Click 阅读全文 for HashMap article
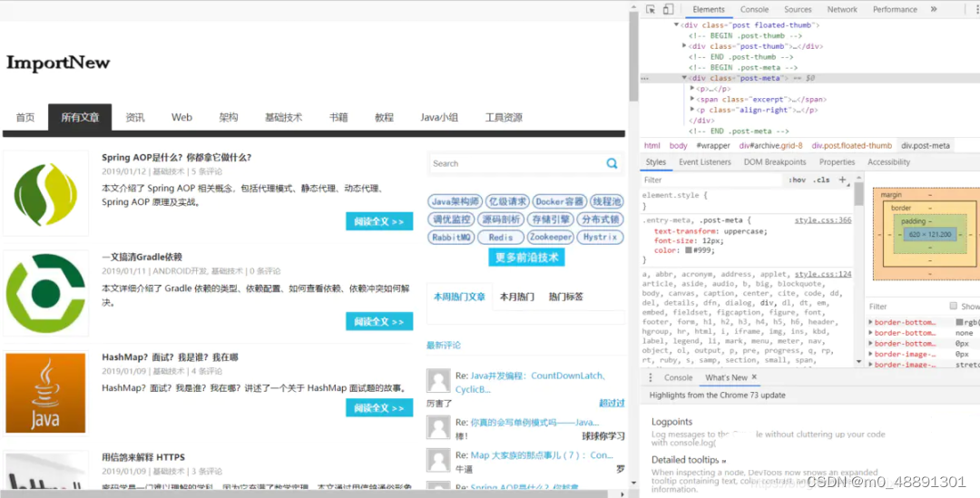This screenshot has width=980, height=498. point(379,408)
